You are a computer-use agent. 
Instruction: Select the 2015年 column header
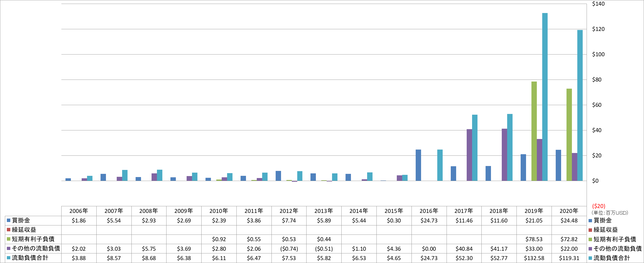(x=394, y=211)
